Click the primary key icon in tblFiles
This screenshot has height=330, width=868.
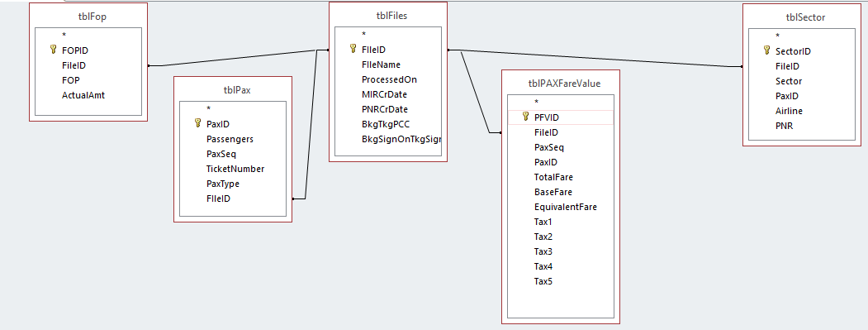[353, 49]
